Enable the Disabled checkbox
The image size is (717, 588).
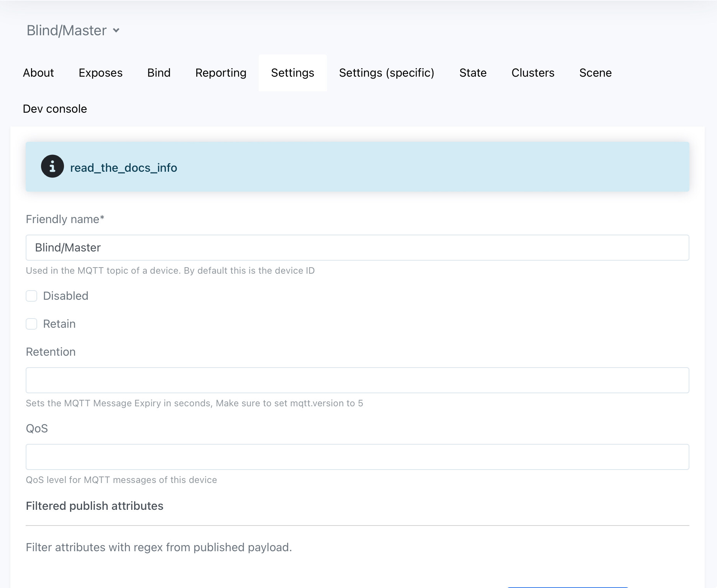point(31,296)
